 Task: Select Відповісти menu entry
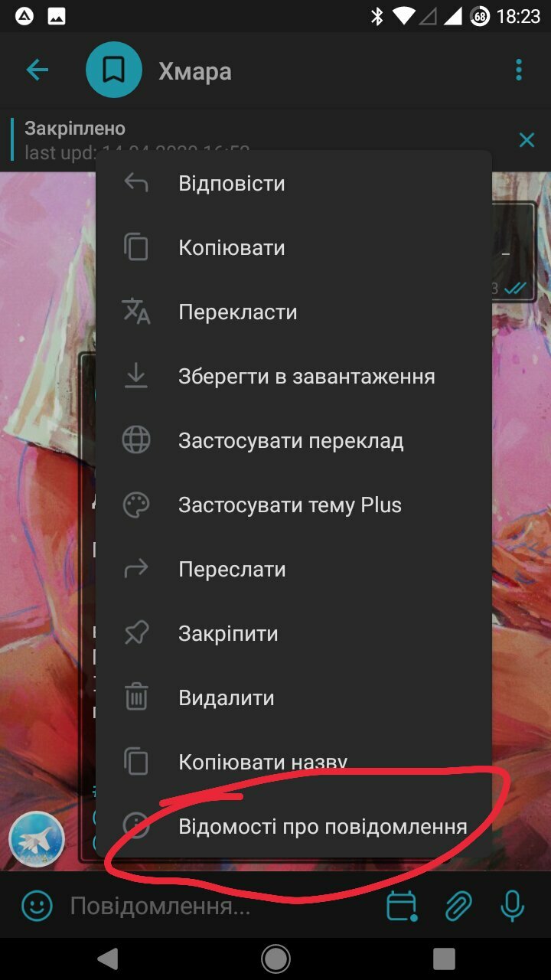(294, 184)
